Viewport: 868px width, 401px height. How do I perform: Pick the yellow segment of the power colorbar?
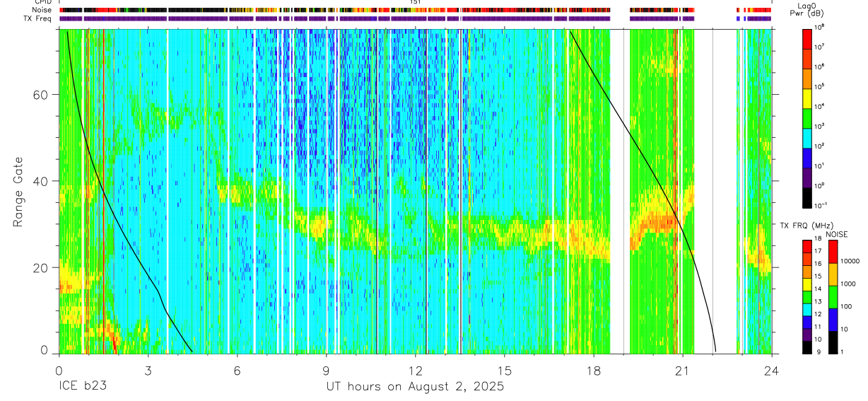807,98
